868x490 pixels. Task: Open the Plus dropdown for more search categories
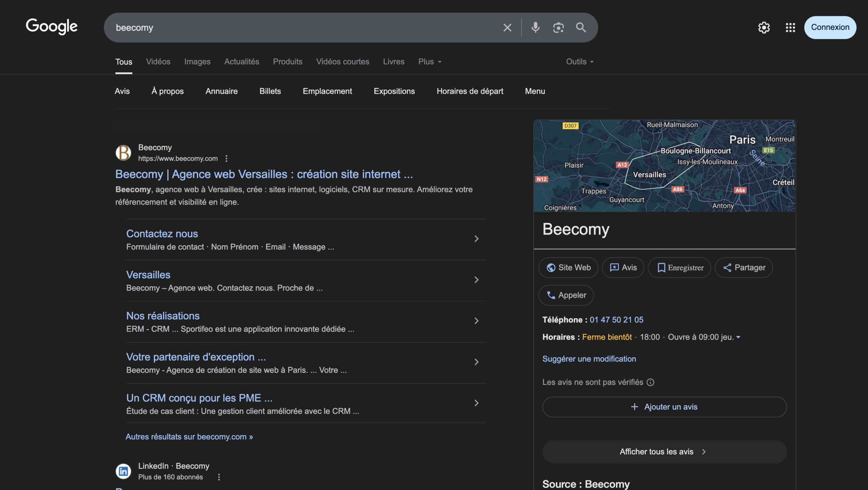click(429, 61)
